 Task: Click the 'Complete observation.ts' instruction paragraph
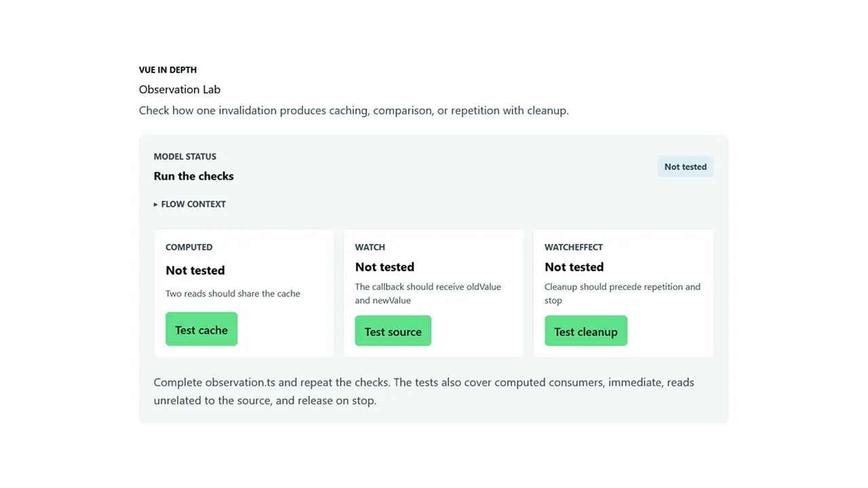[x=424, y=391]
